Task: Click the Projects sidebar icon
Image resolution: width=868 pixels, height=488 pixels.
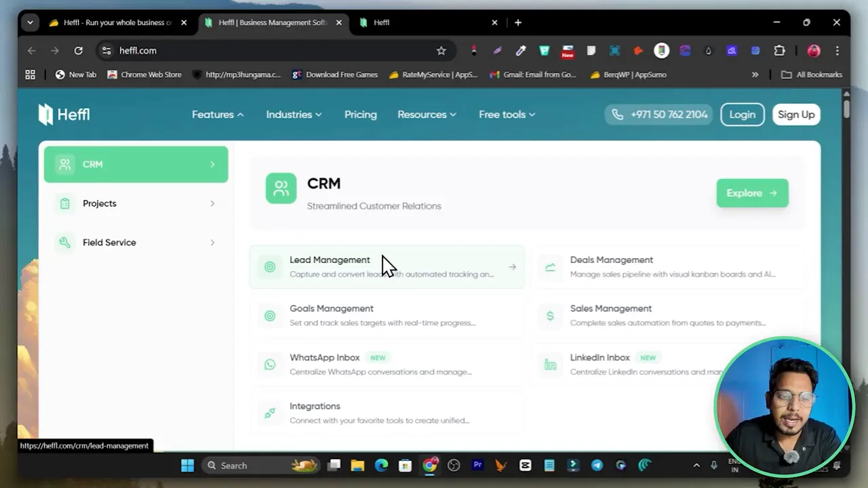Action: click(64, 203)
